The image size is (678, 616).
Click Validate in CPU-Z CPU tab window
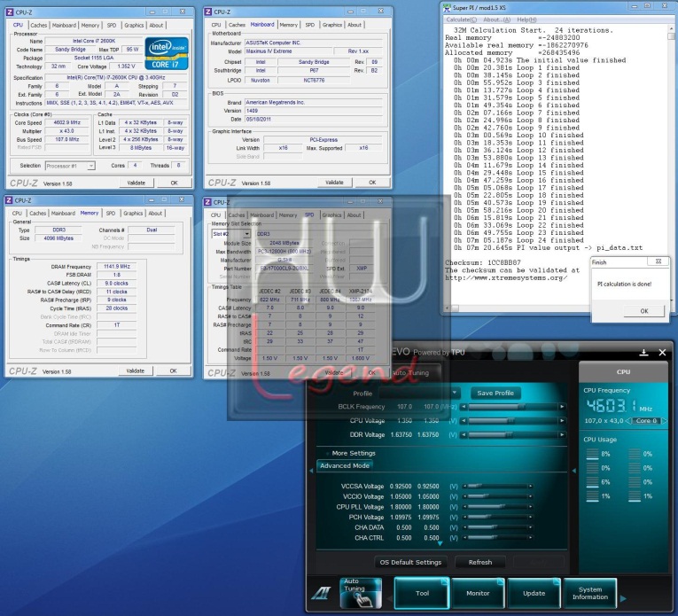point(136,183)
